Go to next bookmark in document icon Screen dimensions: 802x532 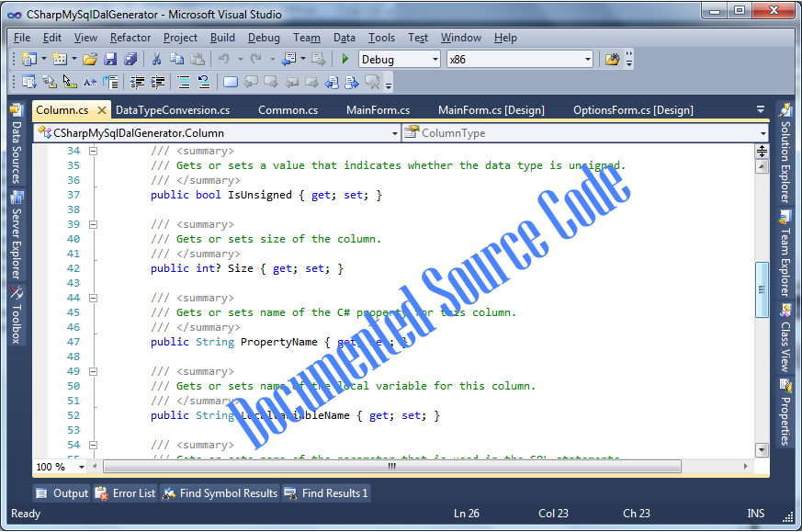[x=352, y=82]
